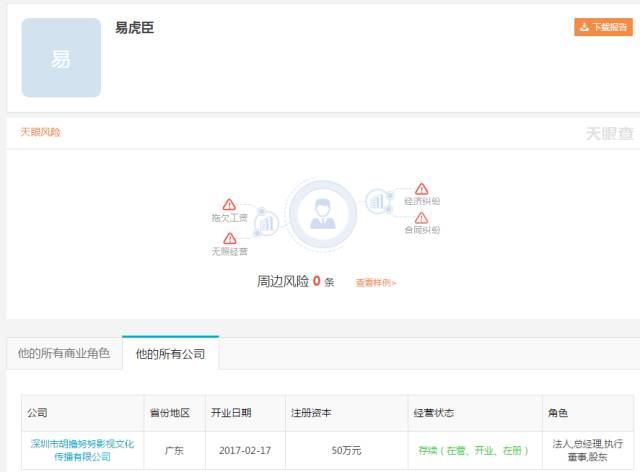
Task: Click the 经营状态 column header
Action: [x=432, y=412]
